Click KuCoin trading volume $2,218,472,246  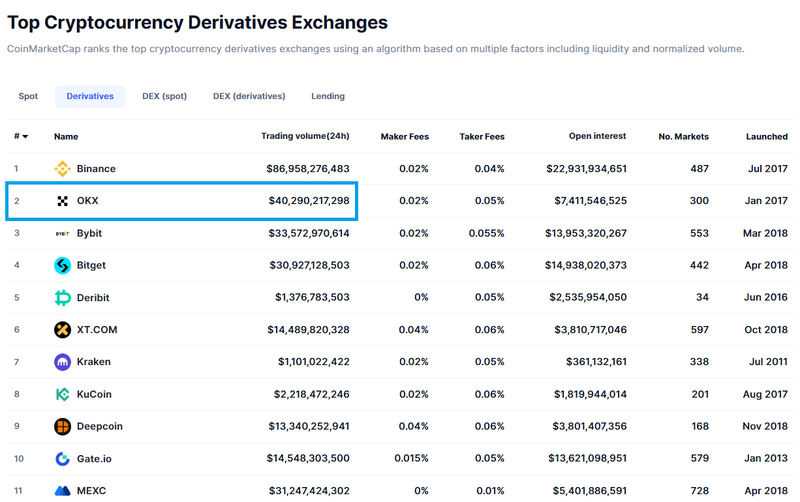[311, 394]
